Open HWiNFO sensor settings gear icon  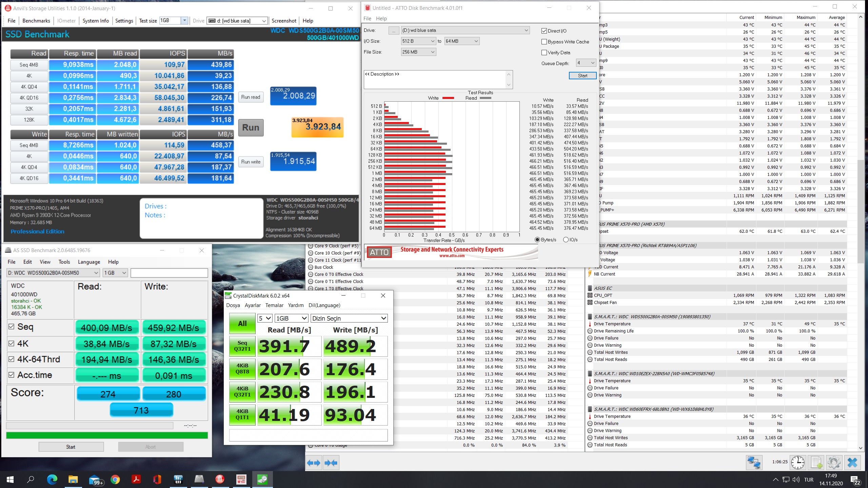pyautogui.click(x=834, y=463)
